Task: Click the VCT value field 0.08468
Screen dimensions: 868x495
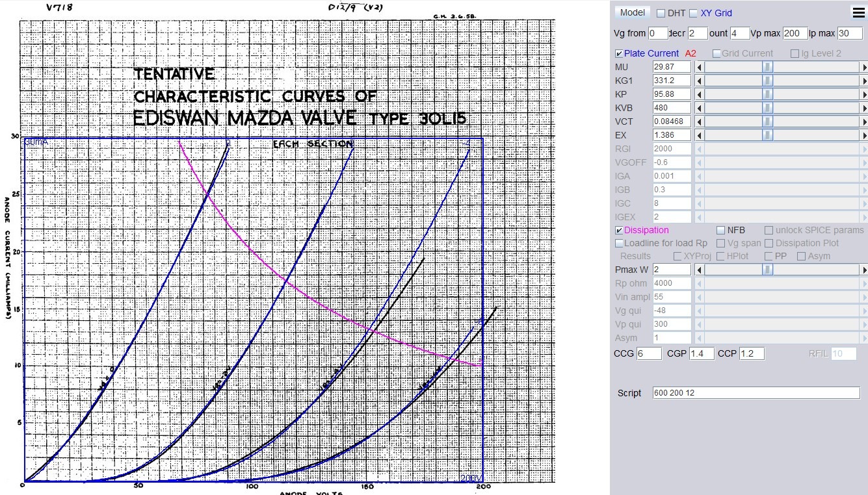Action: [672, 121]
